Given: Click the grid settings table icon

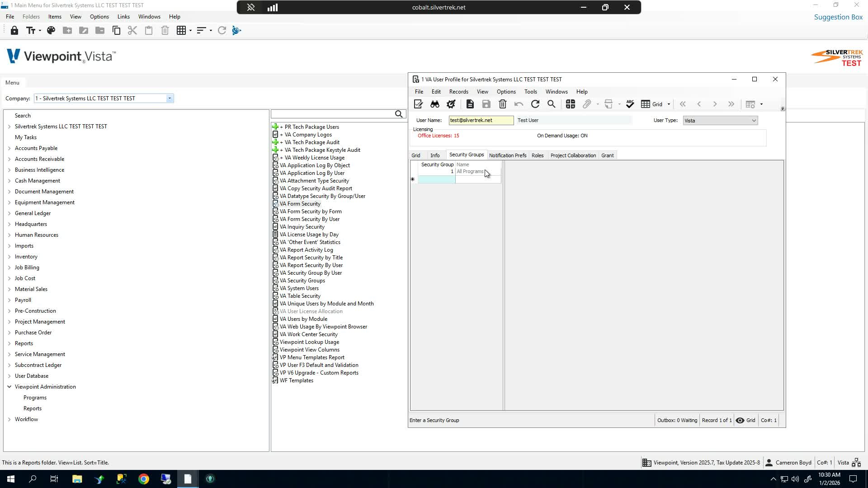Looking at the screenshot, I should [750, 104].
